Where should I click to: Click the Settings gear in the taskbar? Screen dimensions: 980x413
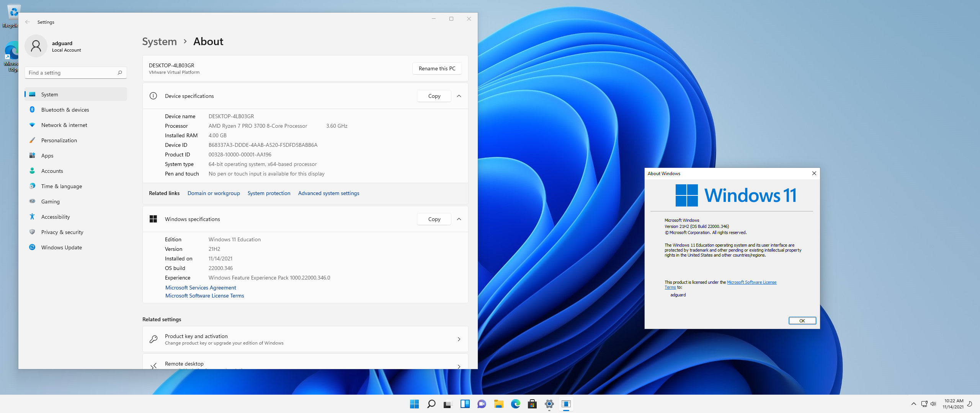tap(549, 404)
